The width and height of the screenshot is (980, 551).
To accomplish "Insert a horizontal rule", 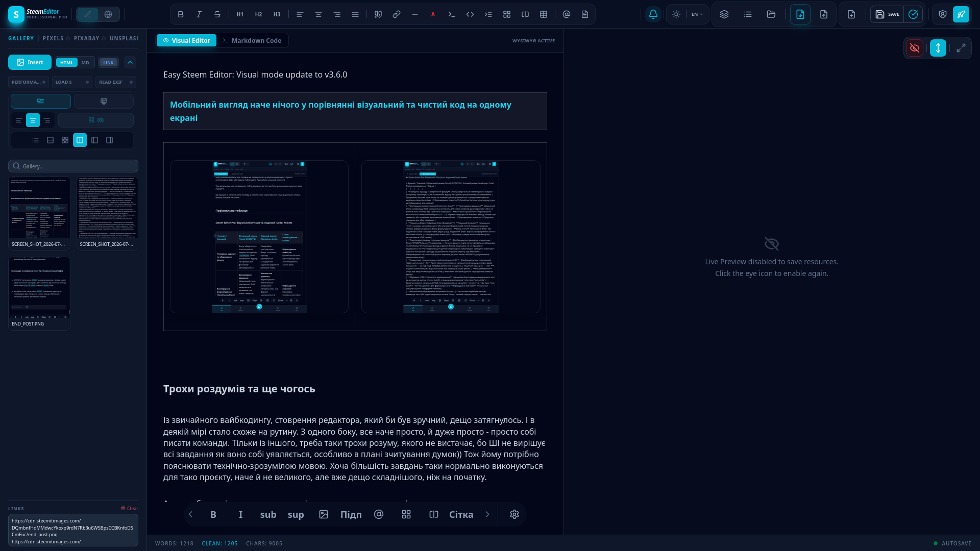I will tap(415, 14).
